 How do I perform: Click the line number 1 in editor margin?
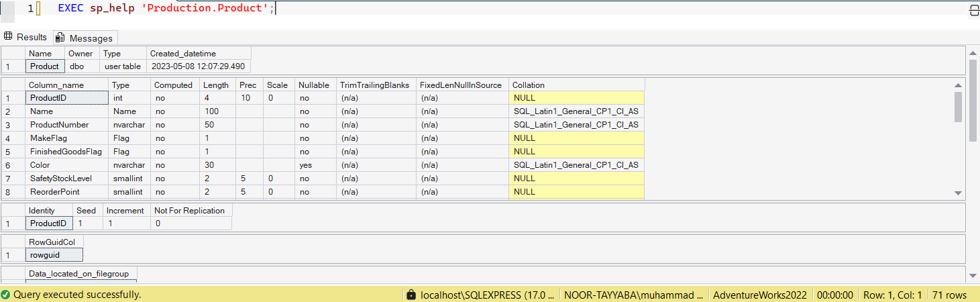coord(30,8)
